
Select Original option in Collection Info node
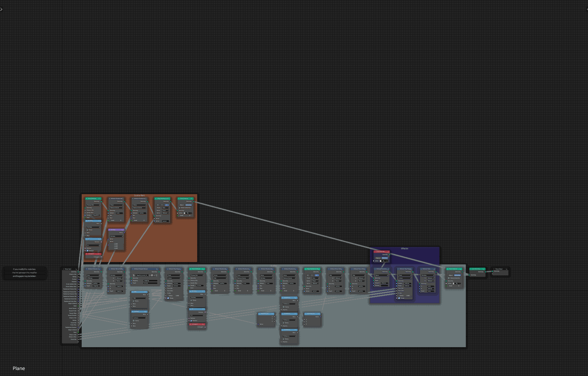tap(378, 258)
